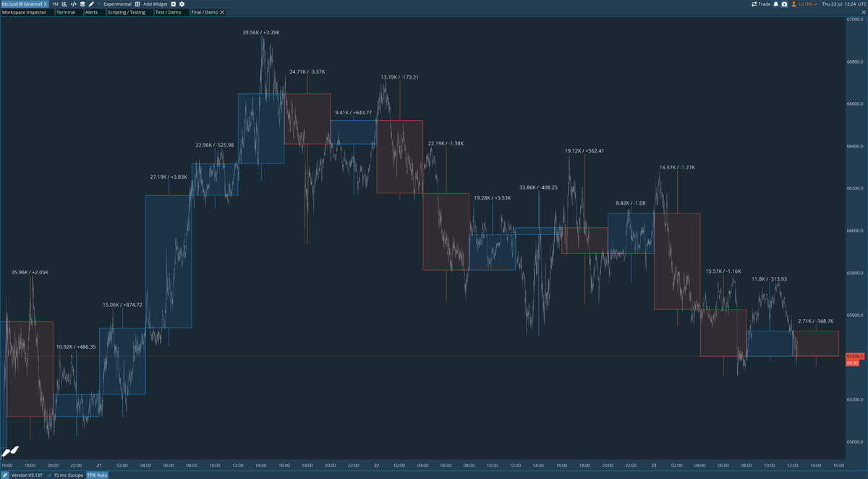
Task: Click the 23 date marker on time axis
Action: pyautogui.click(x=654, y=465)
